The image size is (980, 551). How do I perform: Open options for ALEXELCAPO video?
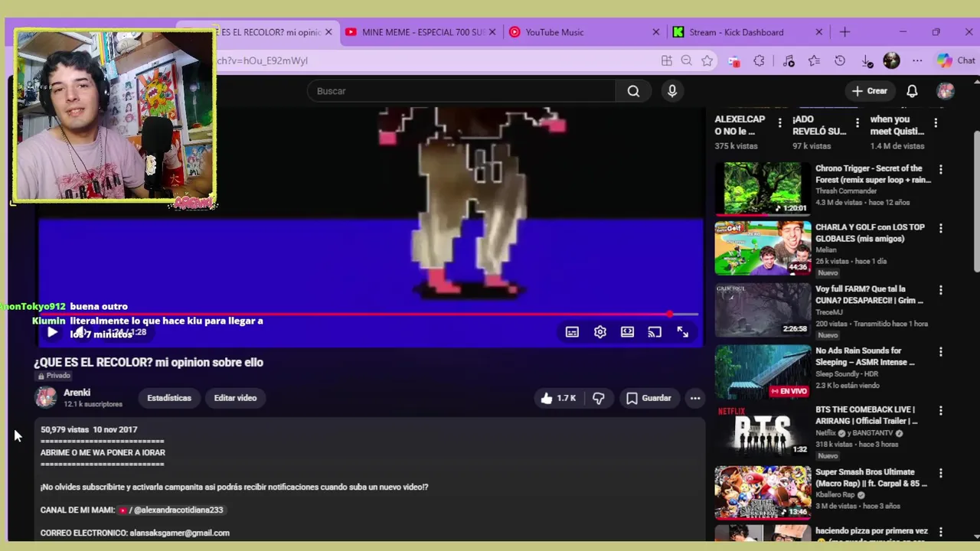(x=780, y=123)
